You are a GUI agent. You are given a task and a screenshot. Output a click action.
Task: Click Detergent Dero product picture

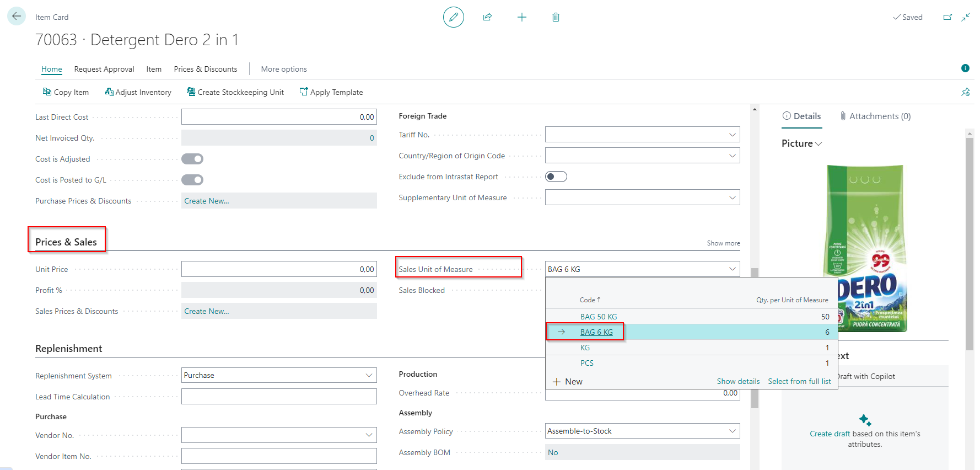(x=865, y=248)
